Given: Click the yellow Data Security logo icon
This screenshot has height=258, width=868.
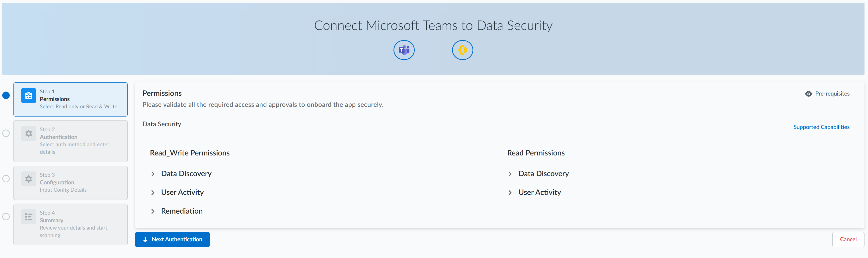Looking at the screenshot, I should (462, 50).
